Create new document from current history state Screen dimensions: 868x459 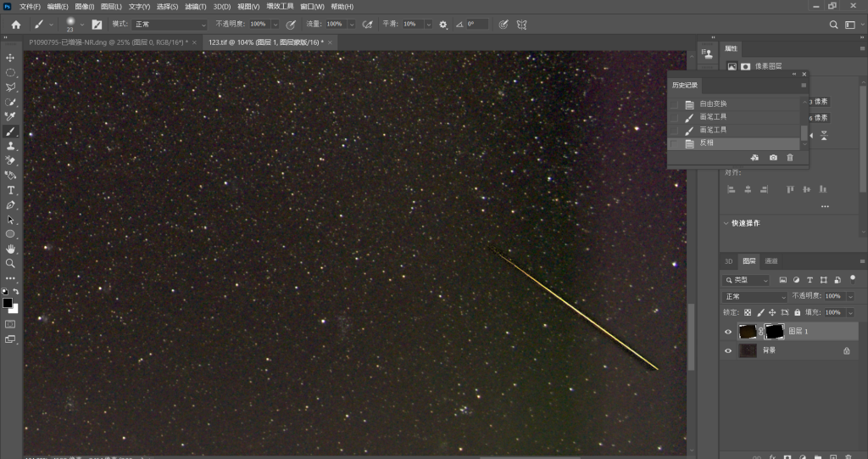[x=754, y=158]
